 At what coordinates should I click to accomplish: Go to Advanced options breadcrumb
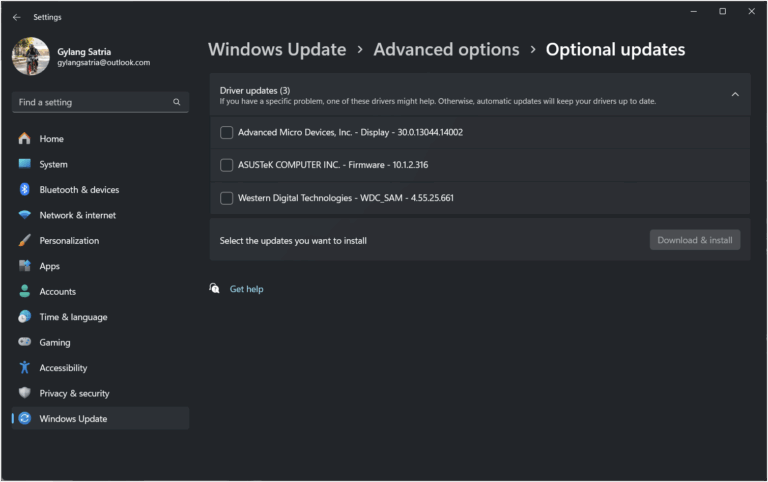pos(446,49)
